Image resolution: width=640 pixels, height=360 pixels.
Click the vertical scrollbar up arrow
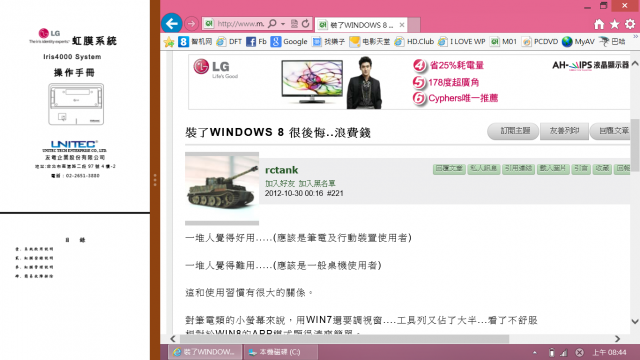click(x=635, y=63)
